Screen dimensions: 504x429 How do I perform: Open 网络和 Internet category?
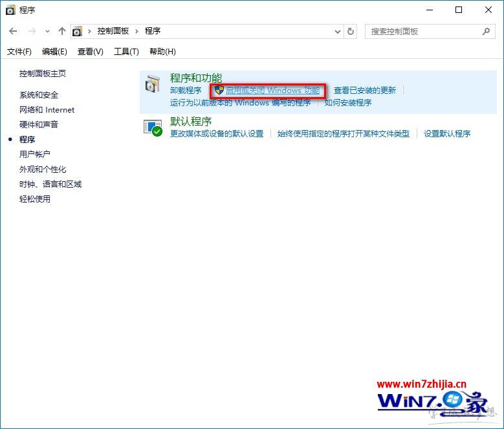pos(47,110)
